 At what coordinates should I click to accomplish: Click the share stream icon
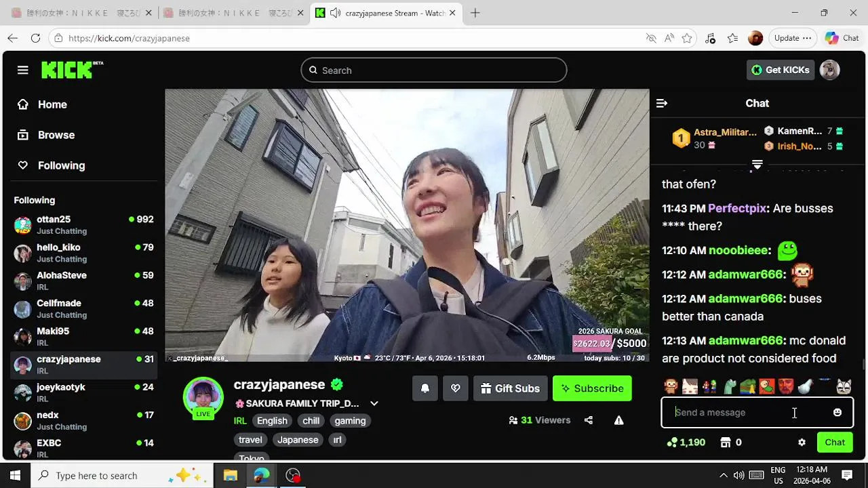point(589,420)
